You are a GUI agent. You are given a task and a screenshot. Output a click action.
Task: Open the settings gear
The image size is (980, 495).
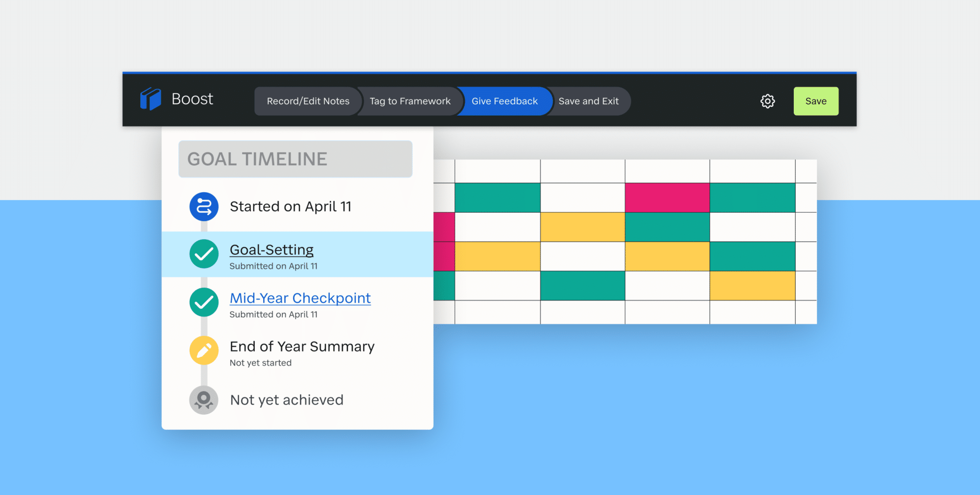[x=767, y=101]
